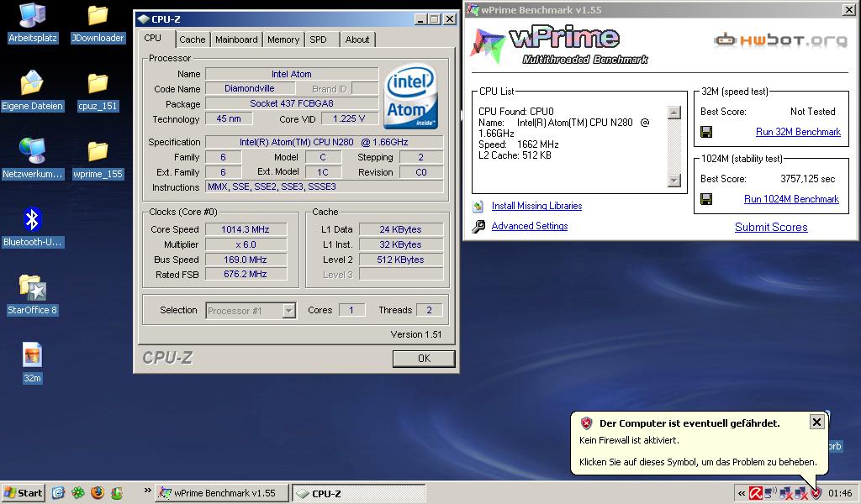Viewport: 861px width, 504px height.
Task: Click the icon beside Install Missing Libraries
Action: (x=478, y=206)
